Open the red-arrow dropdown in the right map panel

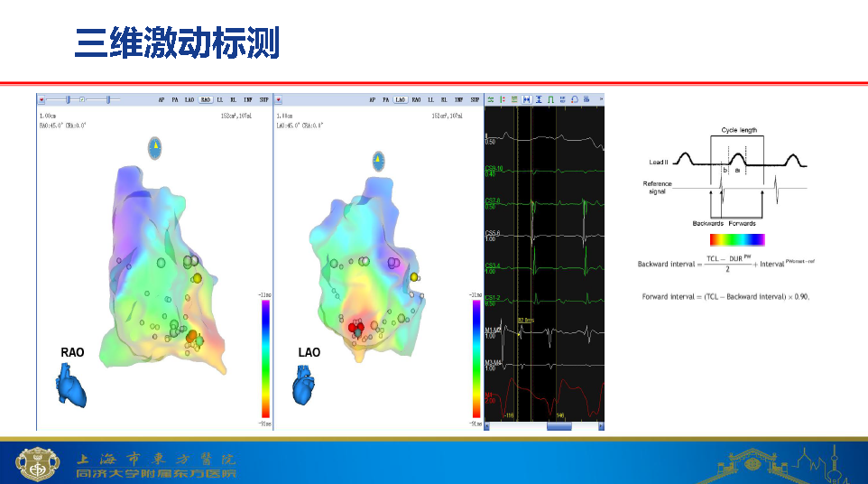[x=279, y=98]
